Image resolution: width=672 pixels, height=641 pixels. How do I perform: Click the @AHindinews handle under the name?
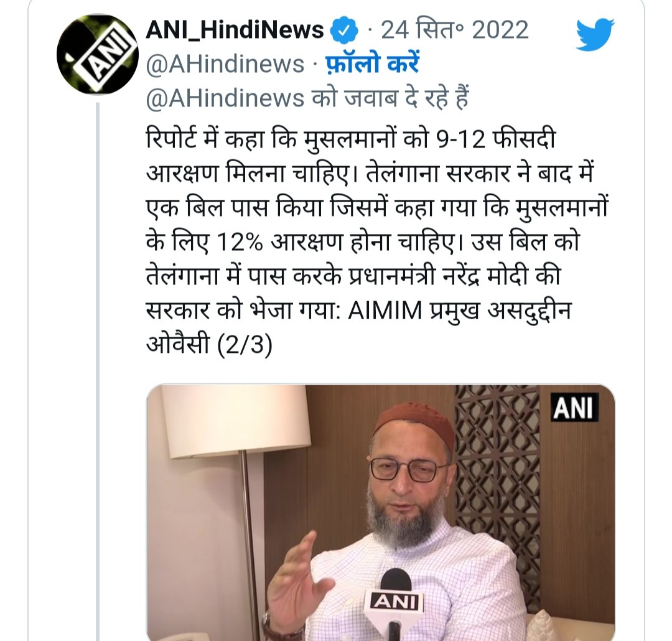pyautogui.click(x=225, y=64)
